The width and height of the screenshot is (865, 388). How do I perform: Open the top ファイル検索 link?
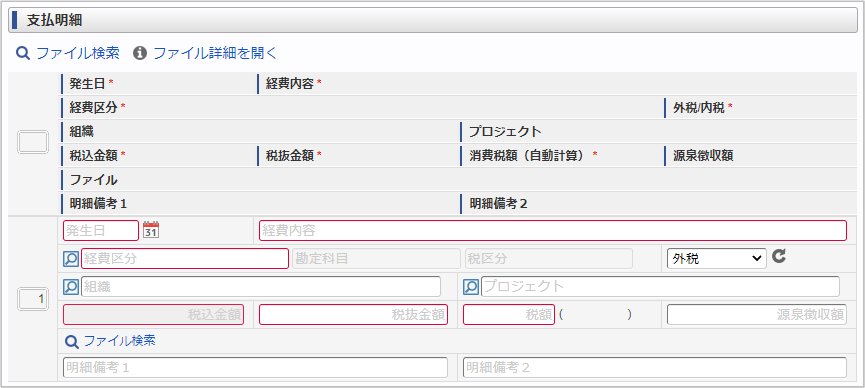pyautogui.click(x=78, y=53)
